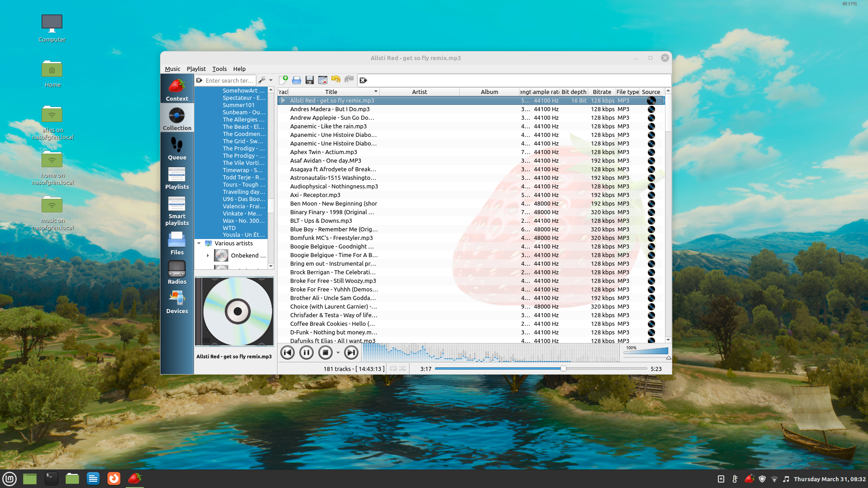The height and width of the screenshot is (488, 868).
Task: Click the network Wi-Fi tray icon
Action: pos(774,479)
